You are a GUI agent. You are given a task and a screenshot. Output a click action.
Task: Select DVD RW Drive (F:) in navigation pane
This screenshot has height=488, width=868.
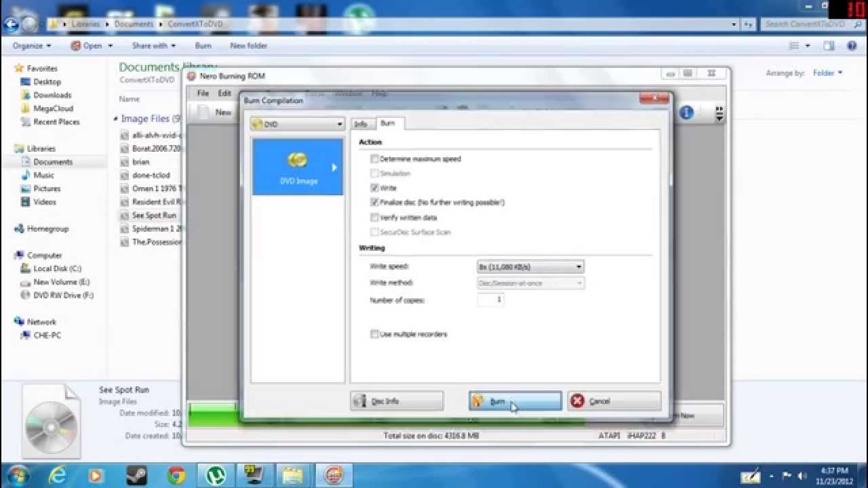point(63,296)
